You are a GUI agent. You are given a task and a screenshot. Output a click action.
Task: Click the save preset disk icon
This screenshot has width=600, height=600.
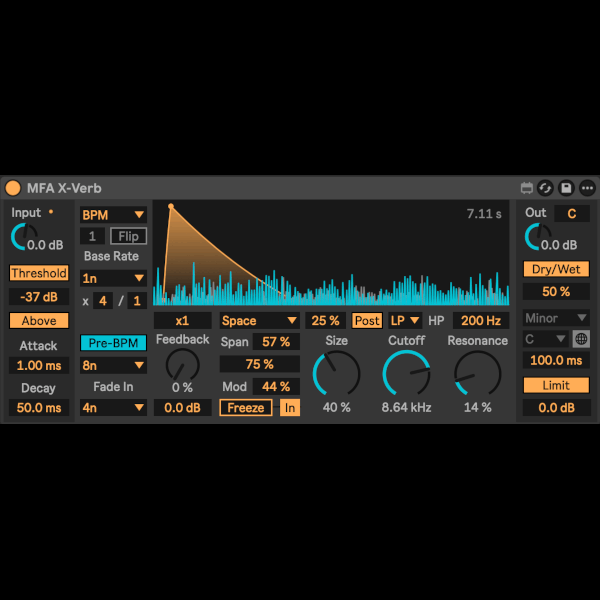tap(566, 188)
